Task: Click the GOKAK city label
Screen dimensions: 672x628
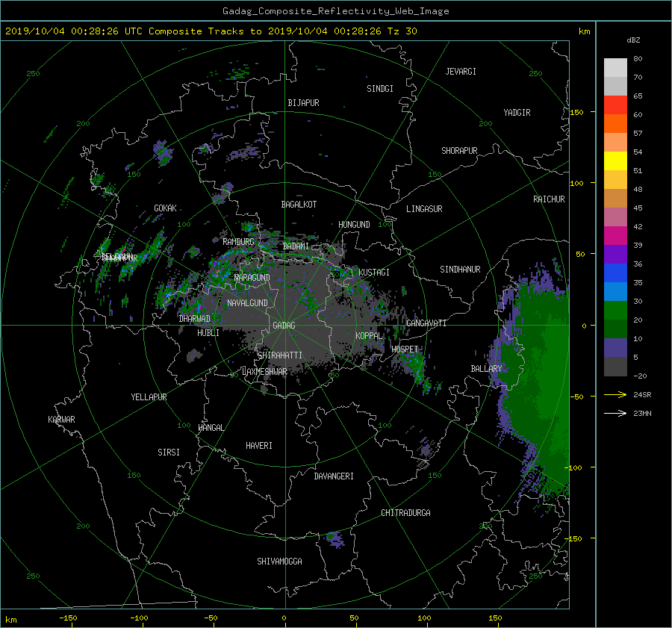Action: click(x=165, y=208)
